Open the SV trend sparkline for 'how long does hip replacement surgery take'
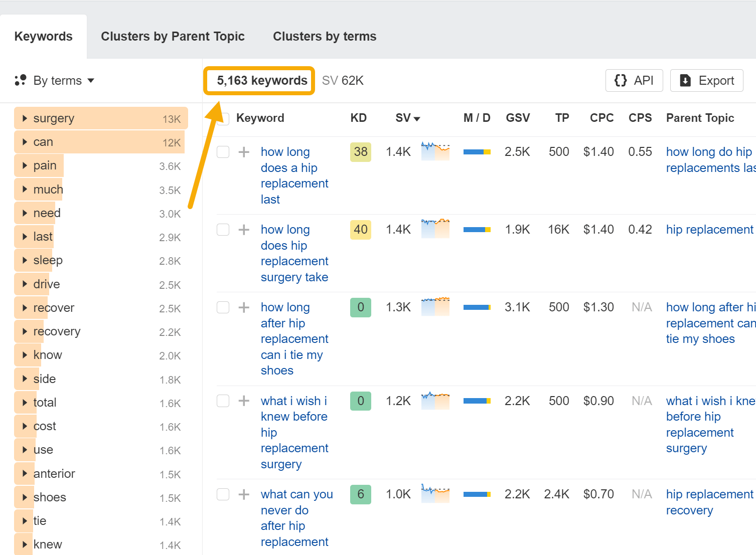This screenshot has height=555, width=756. point(435,229)
